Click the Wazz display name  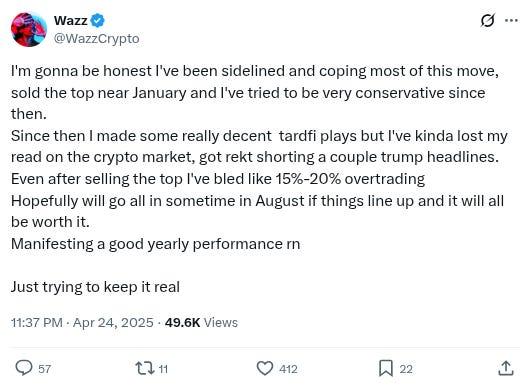(x=71, y=20)
